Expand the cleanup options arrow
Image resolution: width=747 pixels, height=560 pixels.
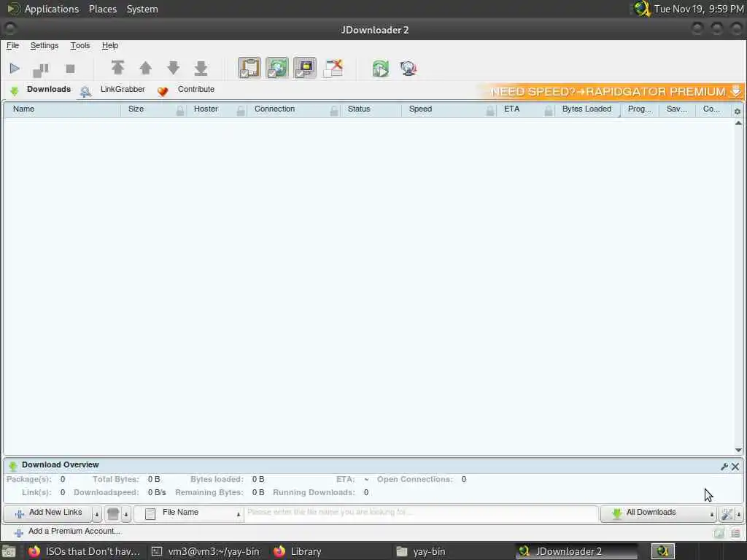(126, 514)
